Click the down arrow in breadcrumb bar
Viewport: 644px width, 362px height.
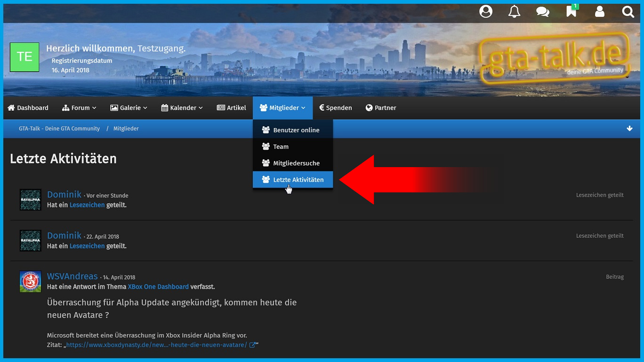[x=629, y=129]
